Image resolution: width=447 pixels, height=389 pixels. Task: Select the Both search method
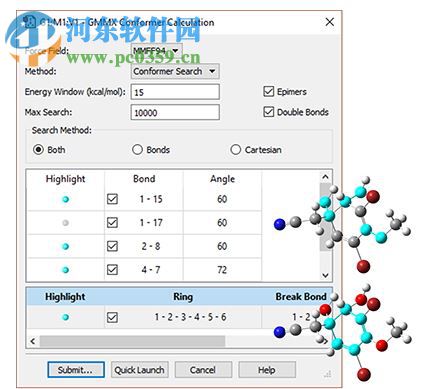click(38, 150)
